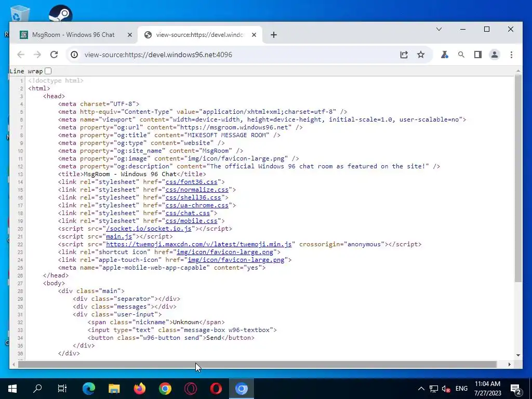Image resolution: width=532 pixels, height=399 pixels.
Task: Close the view-source tab
Action: [254, 35]
